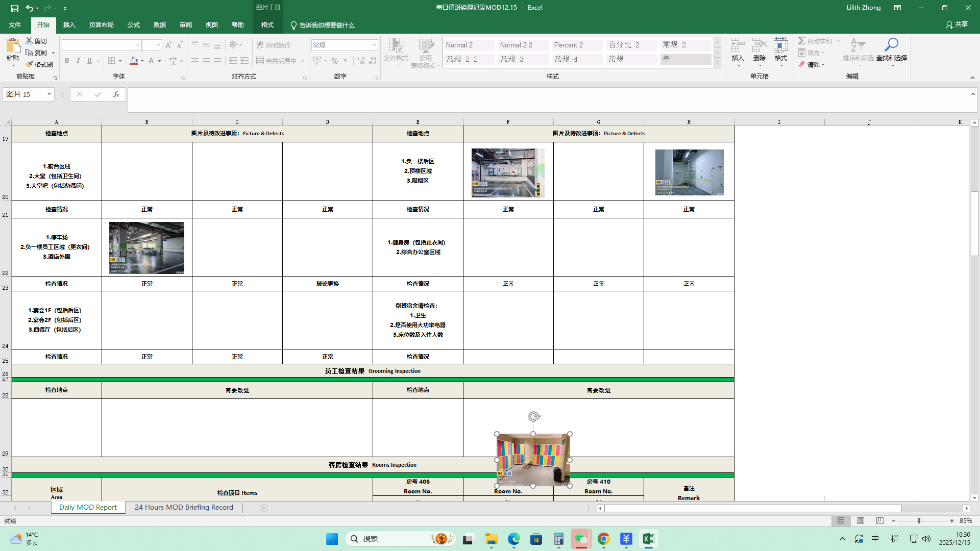This screenshot has width=980, height=551.
Task: Apply the Percent 2 cell style
Action: [x=577, y=45]
